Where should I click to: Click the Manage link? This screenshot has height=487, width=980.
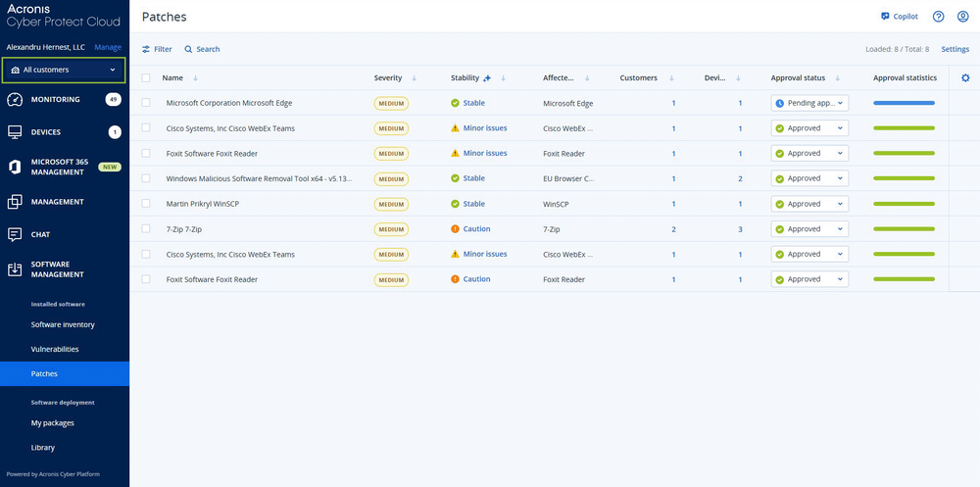[x=108, y=47]
